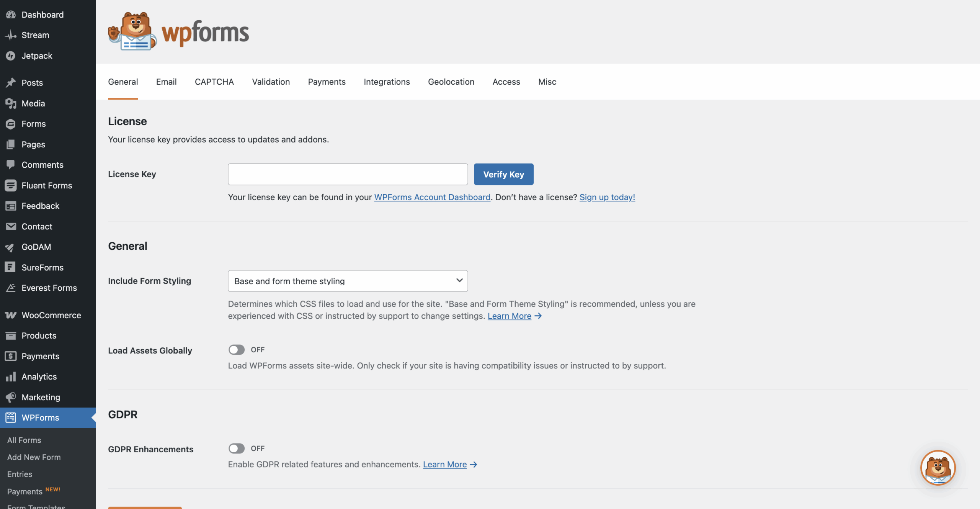980x509 pixels.
Task: Open the Analytics panel
Action: click(x=39, y=376)
